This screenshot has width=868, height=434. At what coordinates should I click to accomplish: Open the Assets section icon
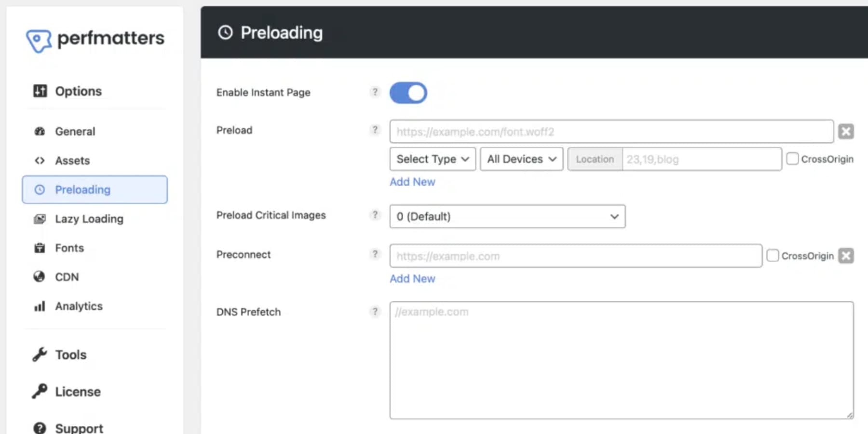click(40, 161)
